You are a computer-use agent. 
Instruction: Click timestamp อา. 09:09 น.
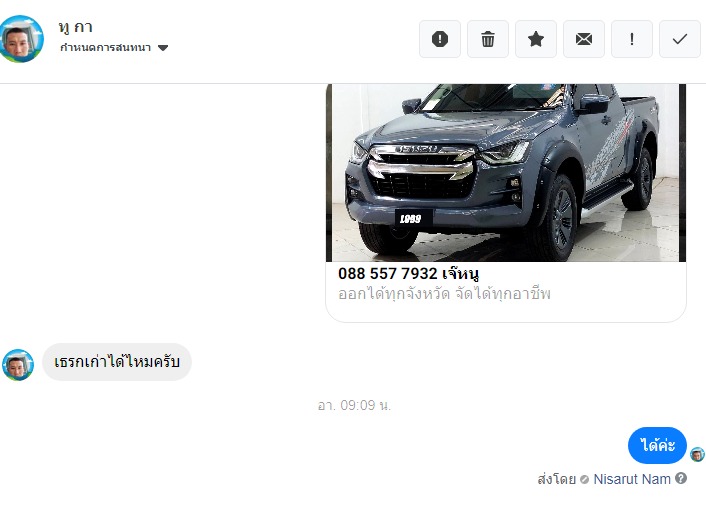pos(354,405)
